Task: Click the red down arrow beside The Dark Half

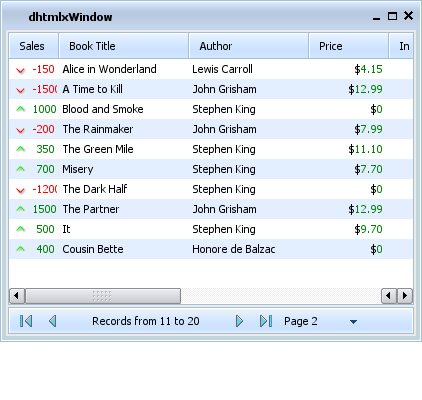Action: (x=21, y=190)
